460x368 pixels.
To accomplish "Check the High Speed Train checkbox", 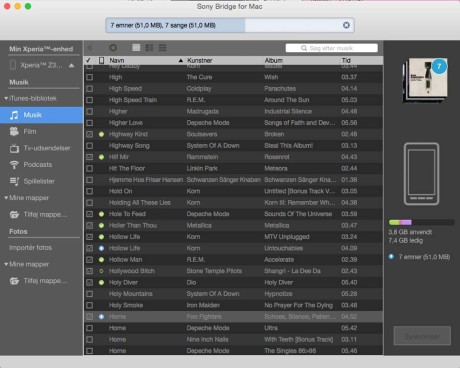I will tap(90, 100).
